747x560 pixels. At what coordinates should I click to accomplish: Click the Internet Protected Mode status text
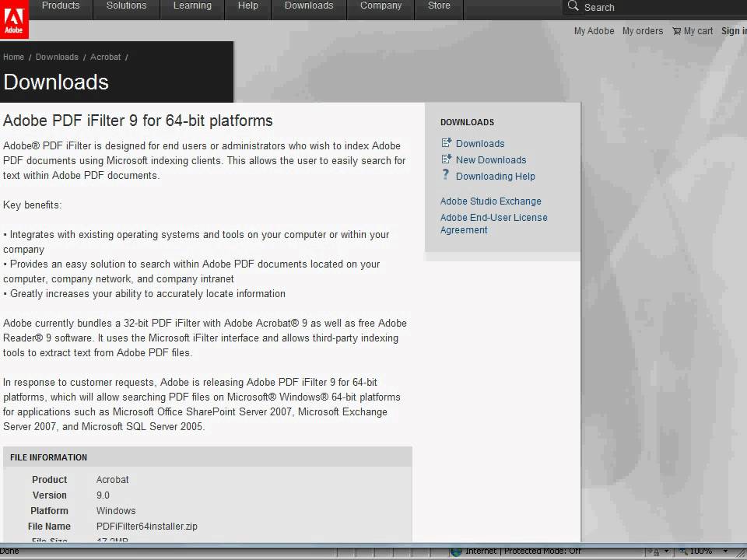coord(523,551)
